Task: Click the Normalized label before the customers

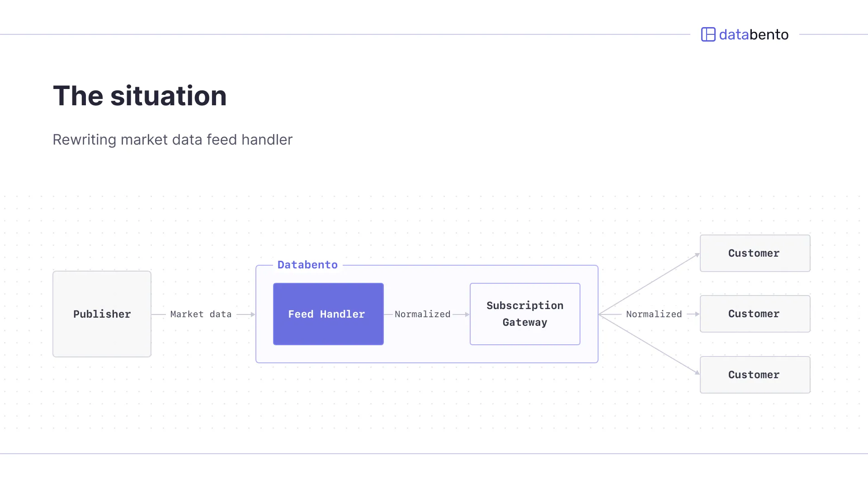Action: click(654, 314)
